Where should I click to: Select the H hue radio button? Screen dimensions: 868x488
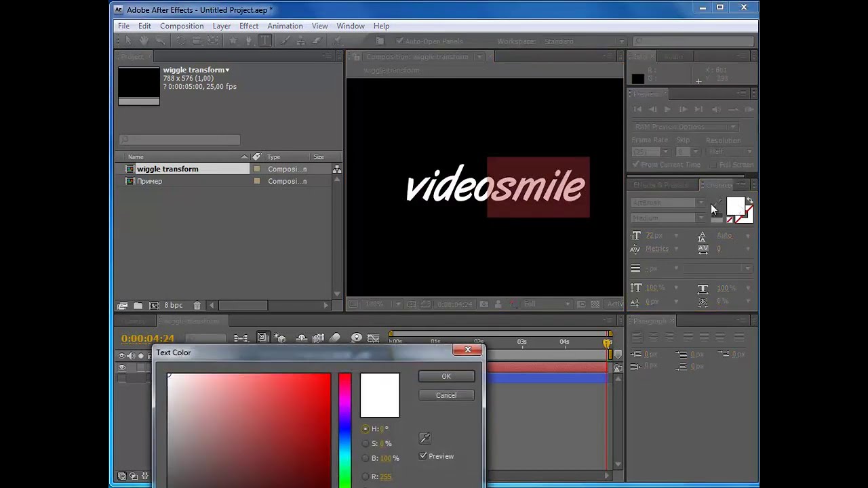[x=366, y=429]
